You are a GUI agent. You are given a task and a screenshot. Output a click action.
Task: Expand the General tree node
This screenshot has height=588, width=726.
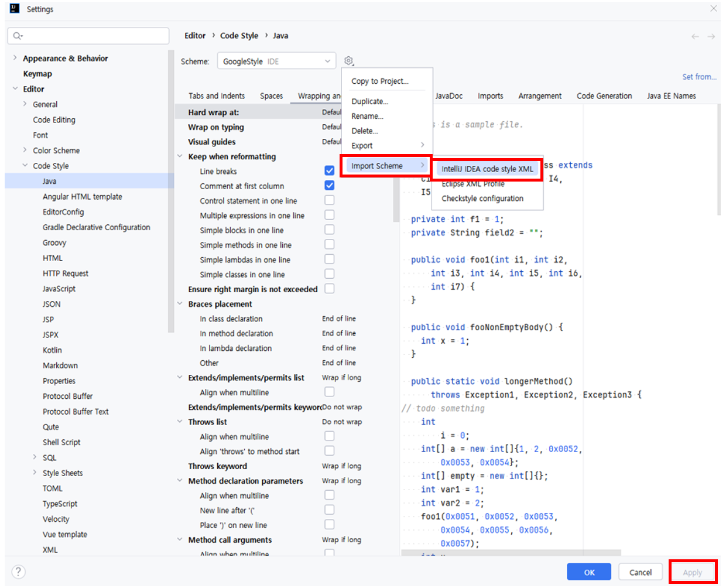(25, 104)
